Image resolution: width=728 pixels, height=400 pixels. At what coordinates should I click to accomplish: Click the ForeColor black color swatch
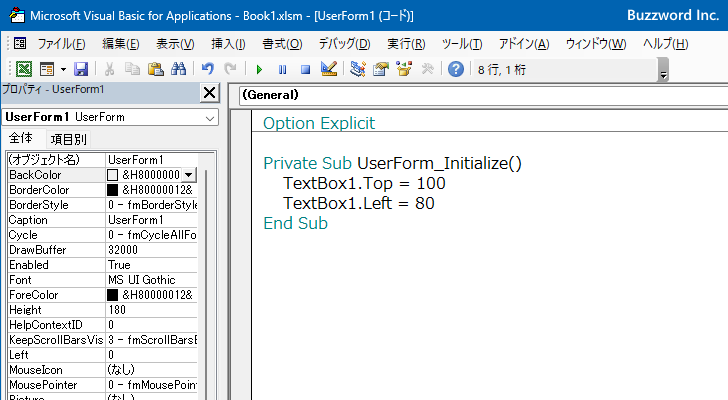112,295
